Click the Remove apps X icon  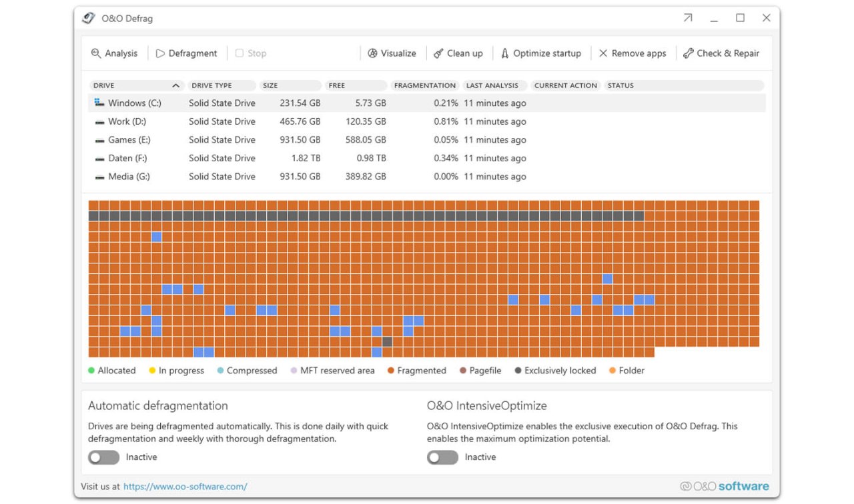(603, 53)
